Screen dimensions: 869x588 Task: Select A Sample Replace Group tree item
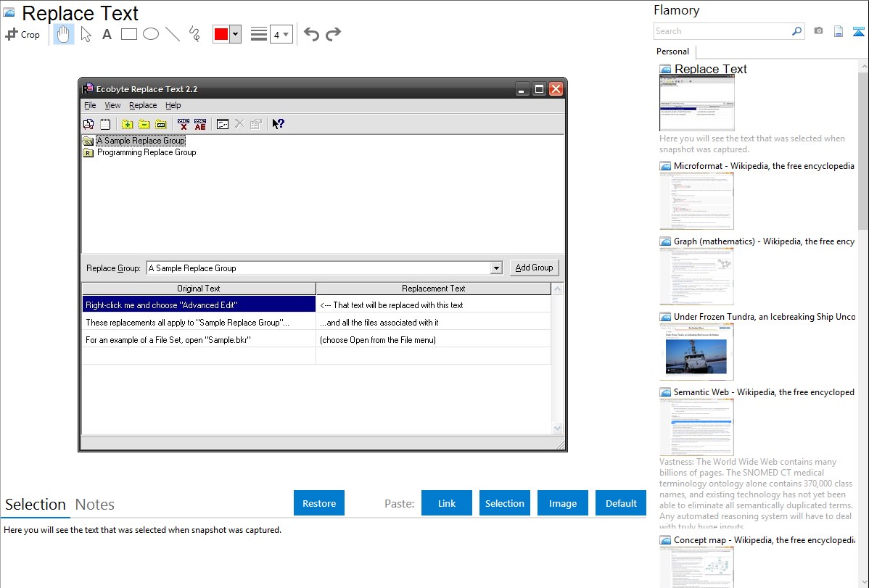pyautogui.click(x=141, y=141)
